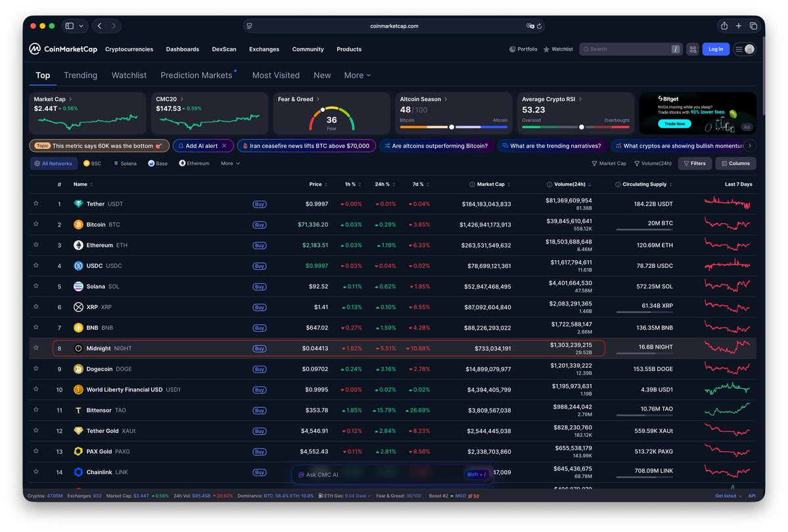Click the Log In button
This screenshot has width=788, height=532.
716,49
